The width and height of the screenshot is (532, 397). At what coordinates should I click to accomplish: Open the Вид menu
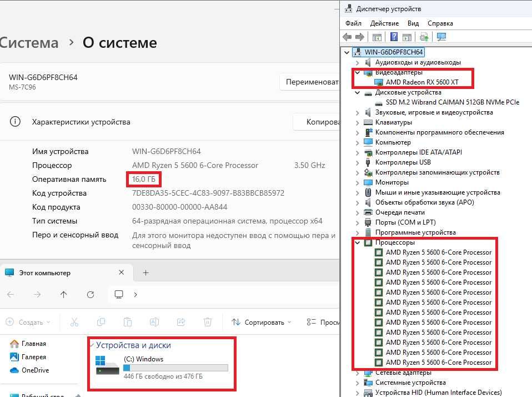pyautogui.click(x=413, y=23)
